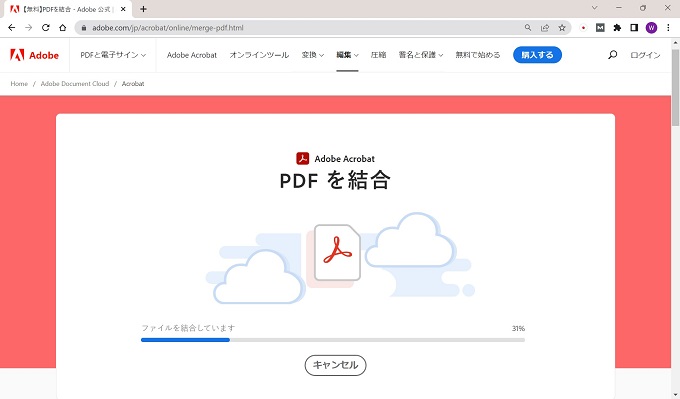680x399 pixels.
Task: Click the ログイン link
Action: pyautogui.click(x=645, y=55)
